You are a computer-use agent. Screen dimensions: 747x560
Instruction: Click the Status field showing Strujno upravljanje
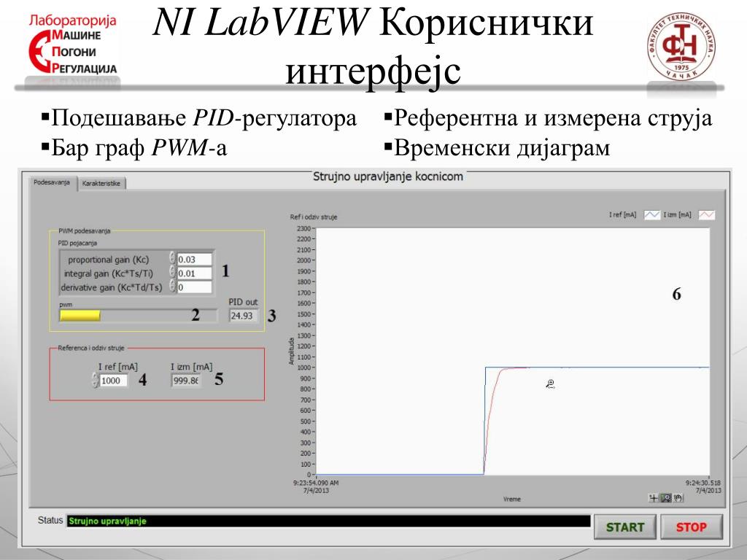[x=328, y=521]
